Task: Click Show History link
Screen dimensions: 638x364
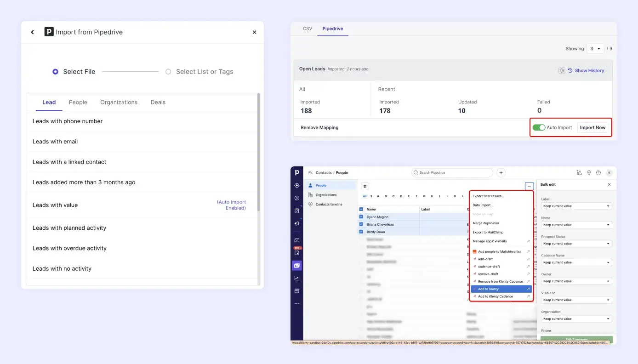Action: pyautogui.click(x=589, y=70)
